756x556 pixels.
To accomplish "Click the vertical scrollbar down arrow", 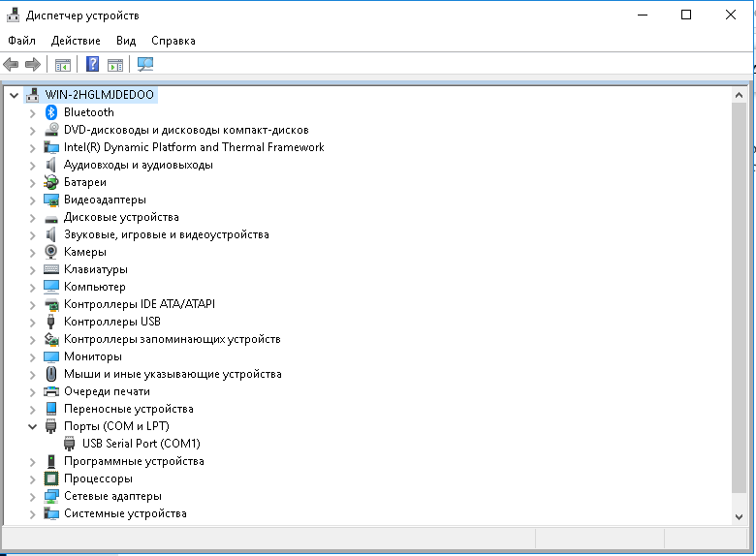I will tap(740, 518).
